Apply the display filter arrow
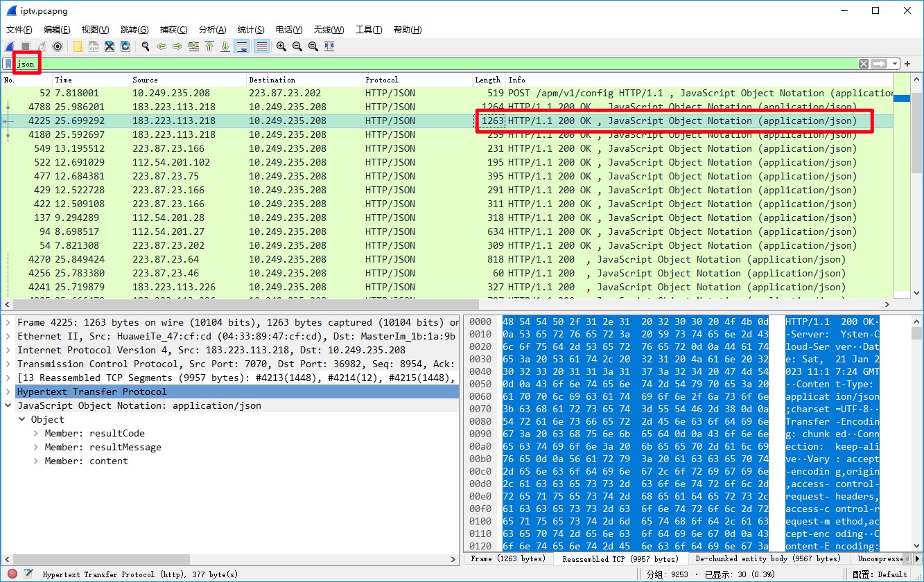This screenshot has width=924, height=582. coord(880,64)
